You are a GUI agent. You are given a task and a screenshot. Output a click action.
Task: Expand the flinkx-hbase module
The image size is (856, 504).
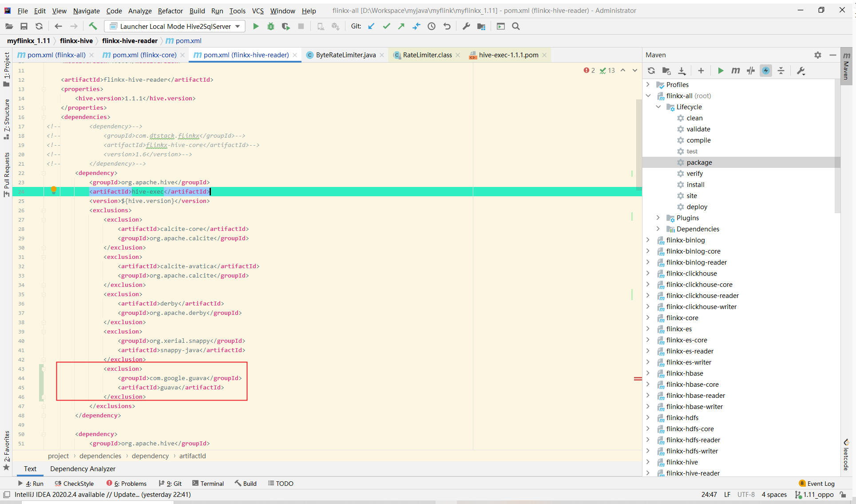pos(648,373)
